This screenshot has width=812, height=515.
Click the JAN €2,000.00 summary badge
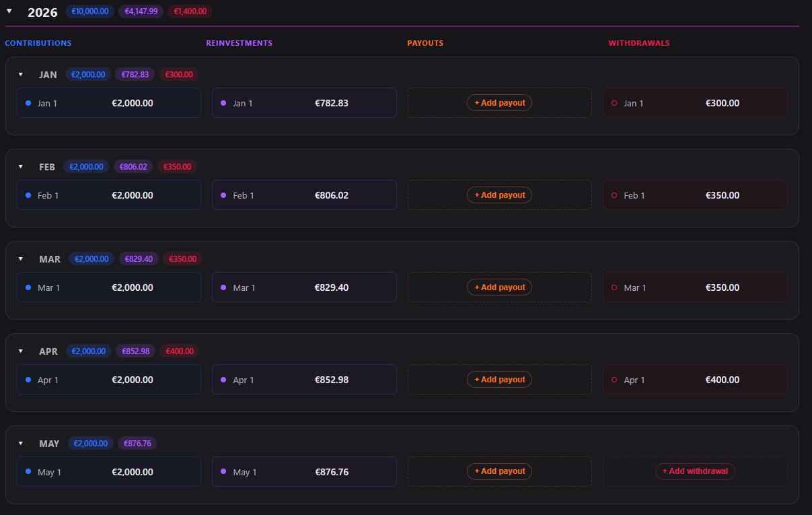(x=89, y=74)
